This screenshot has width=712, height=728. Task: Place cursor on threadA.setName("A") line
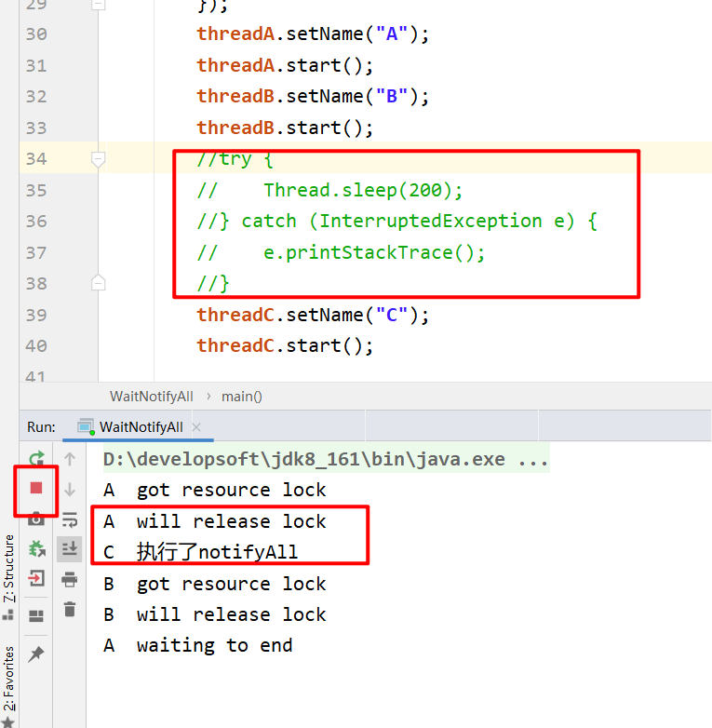313,34
